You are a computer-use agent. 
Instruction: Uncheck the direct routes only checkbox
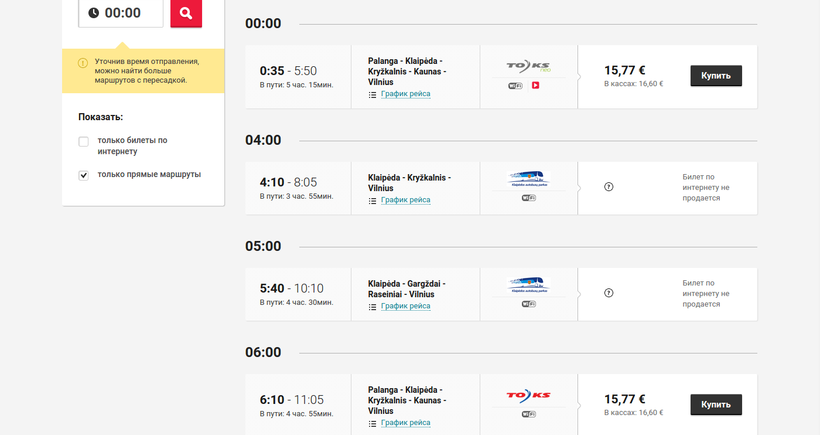coord(84,175)
